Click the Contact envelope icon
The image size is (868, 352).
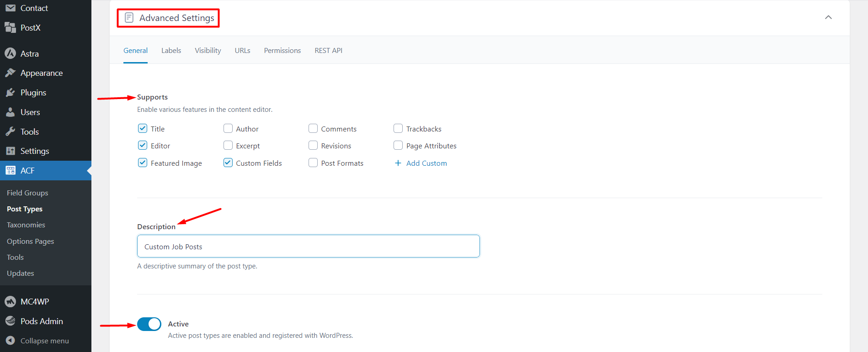pyautogui.click(x=10, y=8)
